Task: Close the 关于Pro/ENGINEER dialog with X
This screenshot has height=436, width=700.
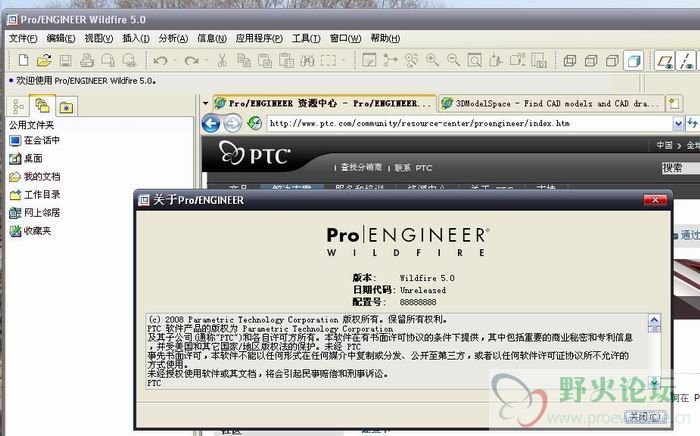Action: (655, 200)
